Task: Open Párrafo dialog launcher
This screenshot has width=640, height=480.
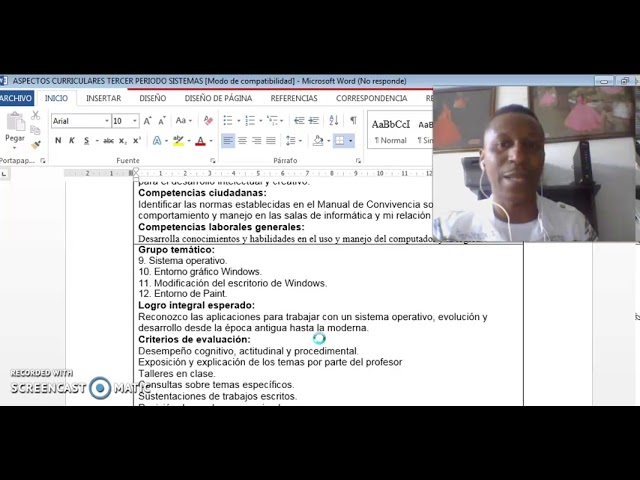Action: [x=358, y=161]
